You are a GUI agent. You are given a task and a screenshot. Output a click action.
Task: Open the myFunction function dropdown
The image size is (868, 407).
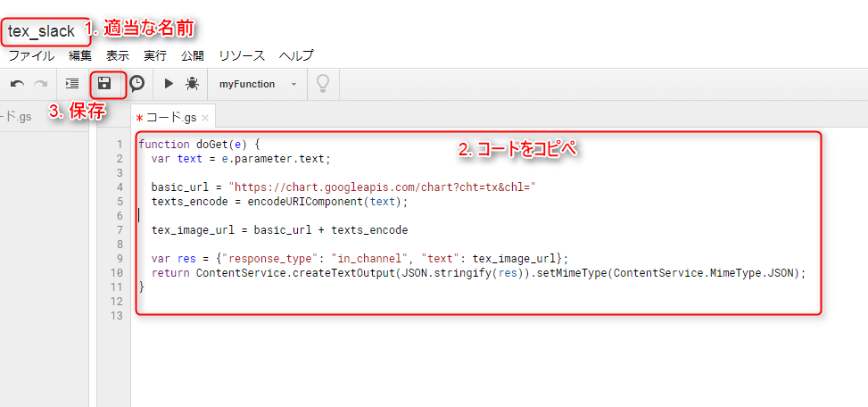point(258,84)
